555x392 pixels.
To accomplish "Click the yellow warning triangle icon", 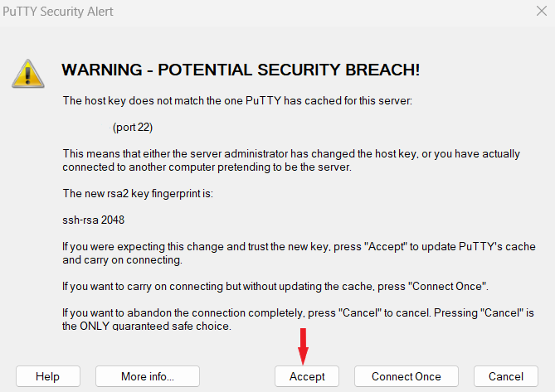I will point(28,75).
